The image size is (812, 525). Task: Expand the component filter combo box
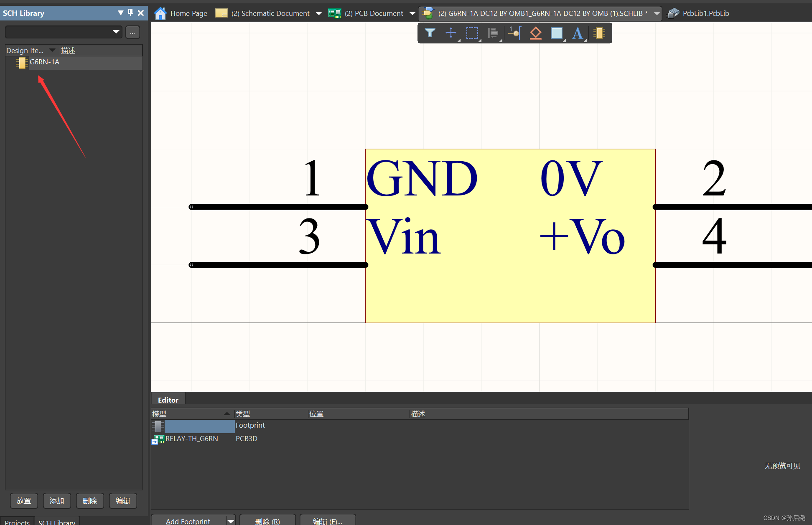[x=116, y=32]
